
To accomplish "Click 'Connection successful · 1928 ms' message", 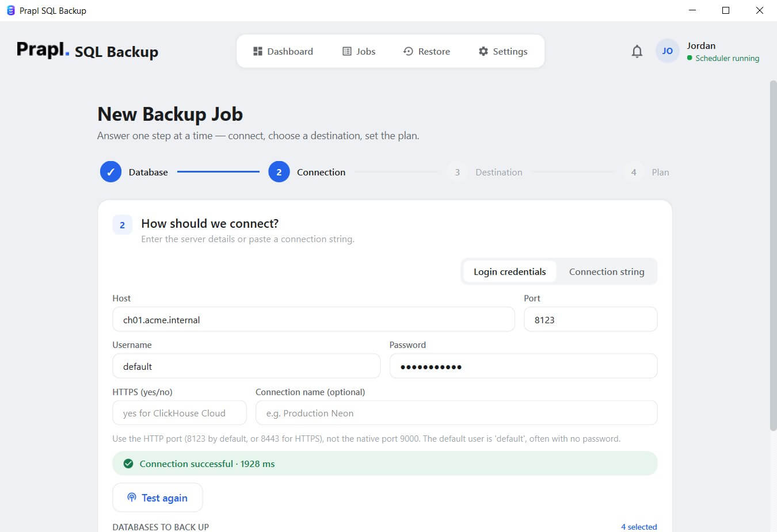I will (x=207, y=464).
